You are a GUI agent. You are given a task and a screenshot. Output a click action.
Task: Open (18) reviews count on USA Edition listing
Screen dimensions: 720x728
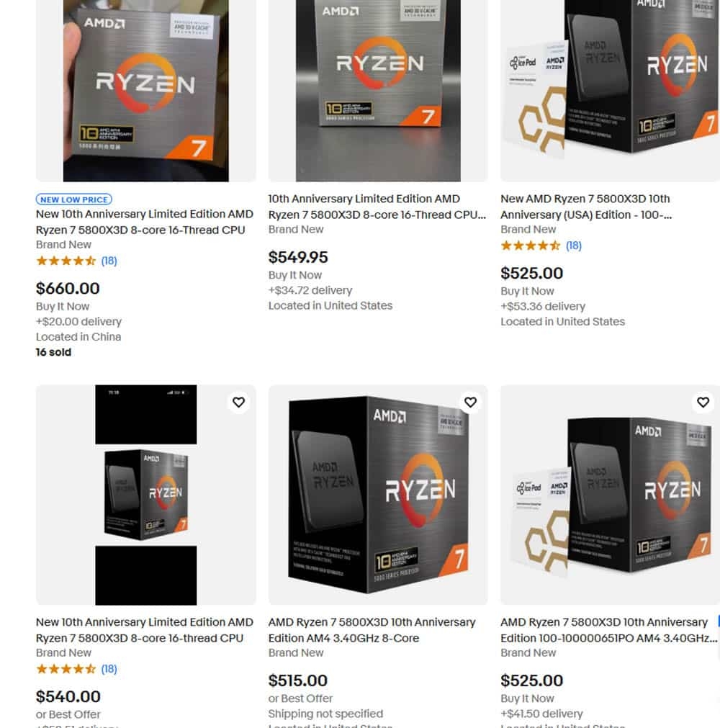574,246
